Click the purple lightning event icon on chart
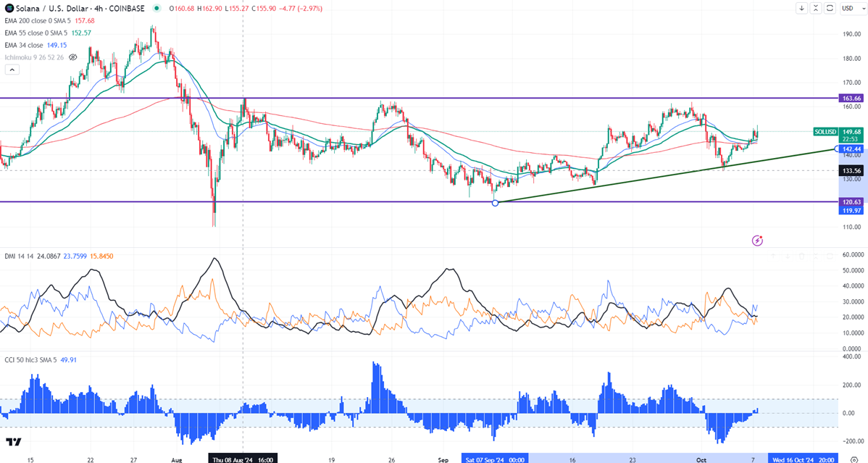The width and height of the screenshot is (868, 463). [757, 241]
